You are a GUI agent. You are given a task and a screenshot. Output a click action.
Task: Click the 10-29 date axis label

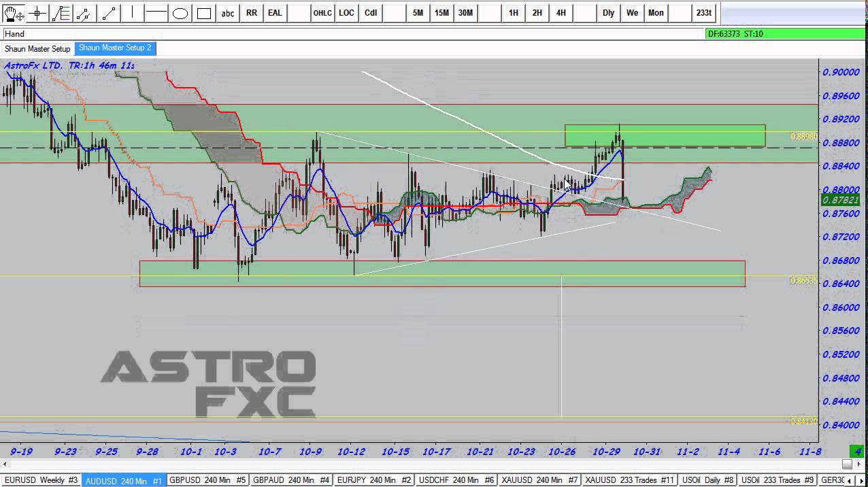[605, 451]
